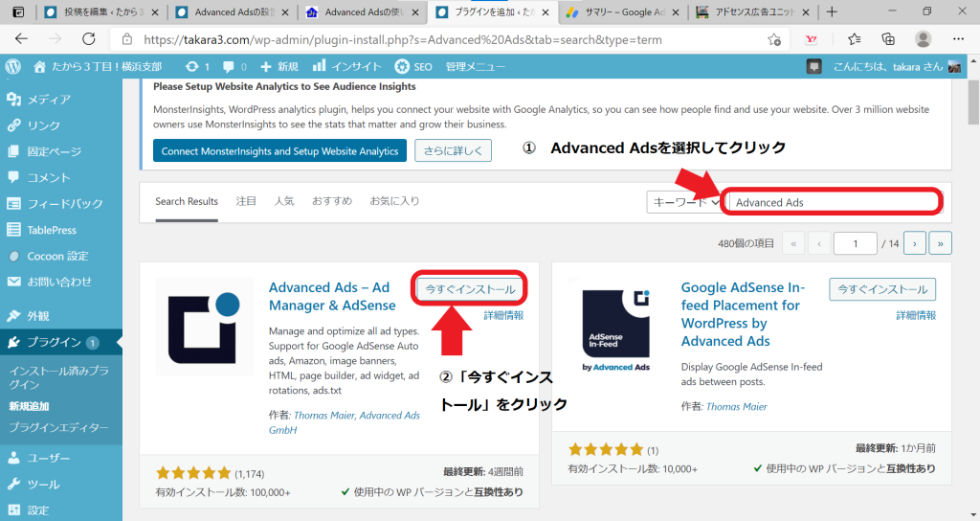980x521 pixels.
Task: Open 管理メニュー in admin bar
Action: click(475, 66)
